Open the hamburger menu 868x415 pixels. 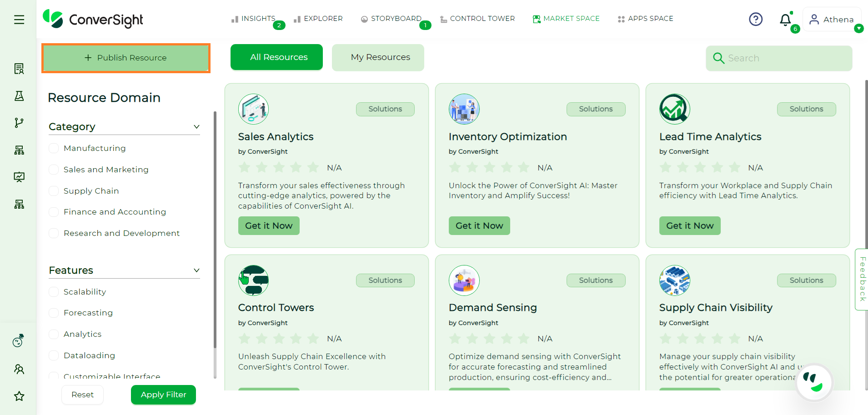click(x=19, y=20)
